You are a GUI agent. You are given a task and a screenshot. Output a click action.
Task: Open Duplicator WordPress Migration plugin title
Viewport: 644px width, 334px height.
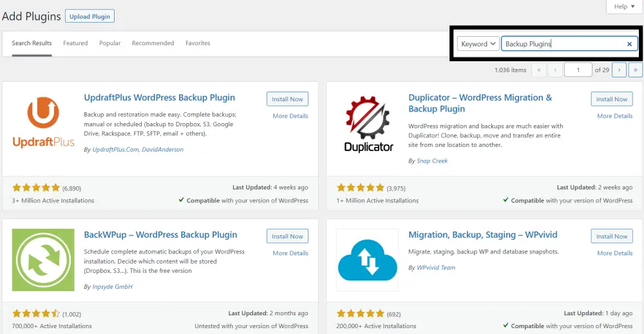click(480, 103)
